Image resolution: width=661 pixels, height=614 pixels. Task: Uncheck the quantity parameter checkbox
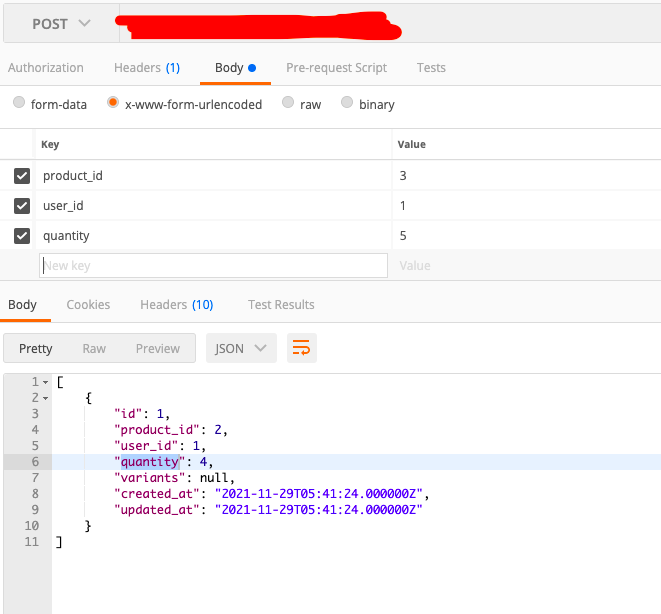22,236
